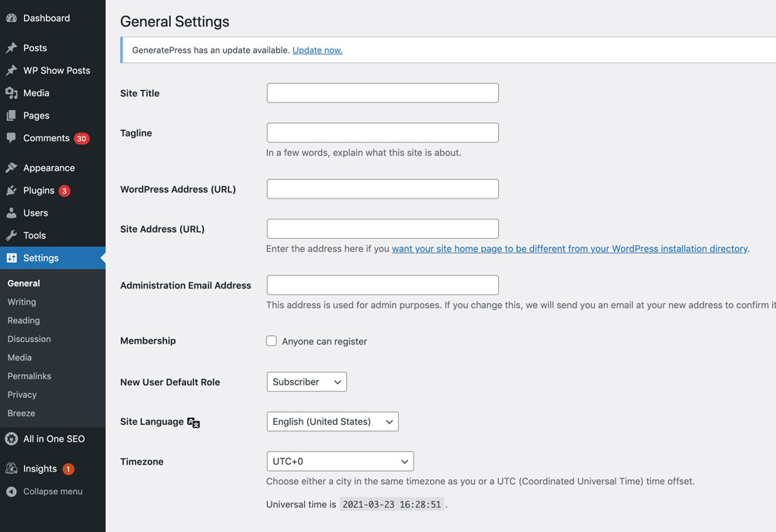Click the WP Show Posts pin icon
The image size is (776, 532).
[x=12, y=71]
